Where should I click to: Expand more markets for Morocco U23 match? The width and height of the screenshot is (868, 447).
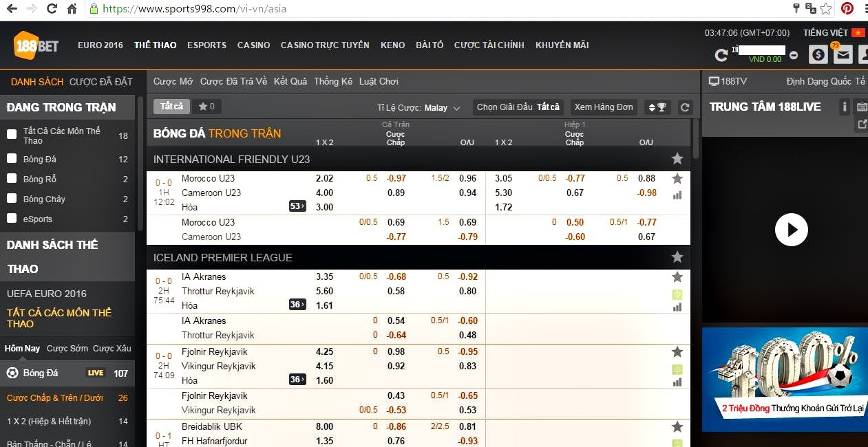point(297,206)
